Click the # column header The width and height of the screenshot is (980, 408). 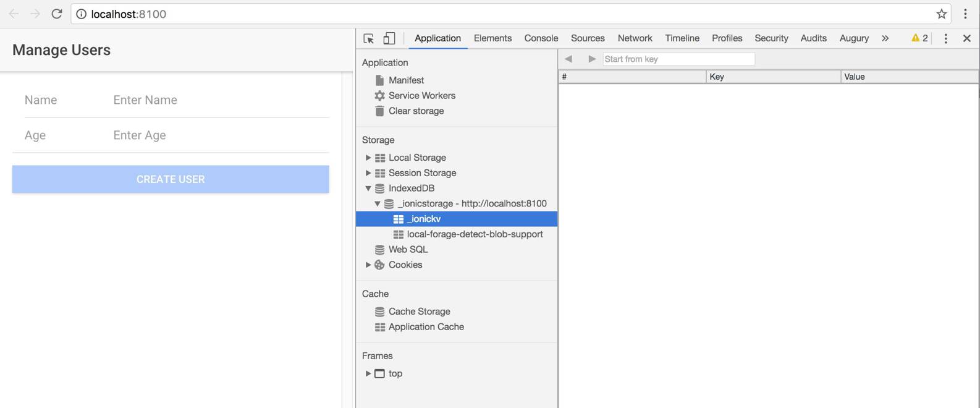(632, 77)
